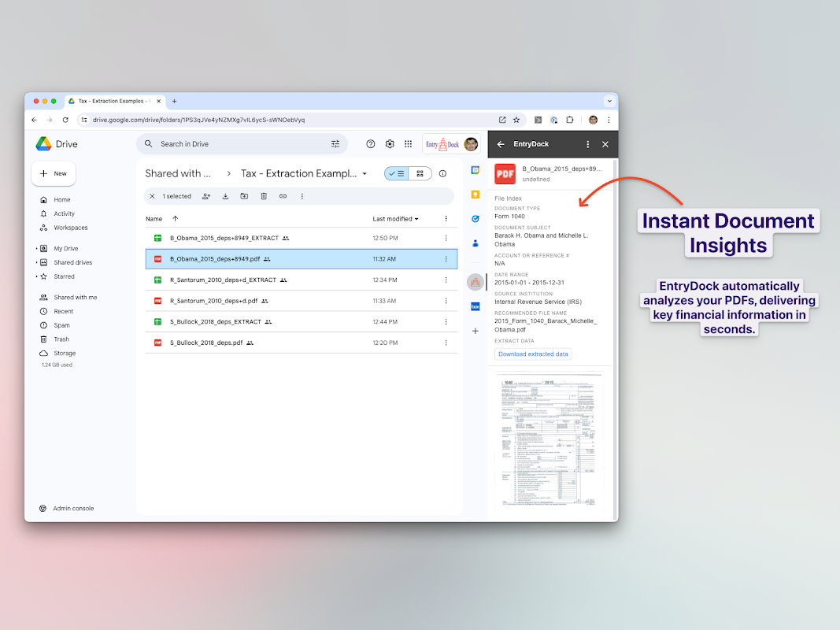Open view details info icon
The height and width of the screenshot is (630, 840).
tap(442, 173)
